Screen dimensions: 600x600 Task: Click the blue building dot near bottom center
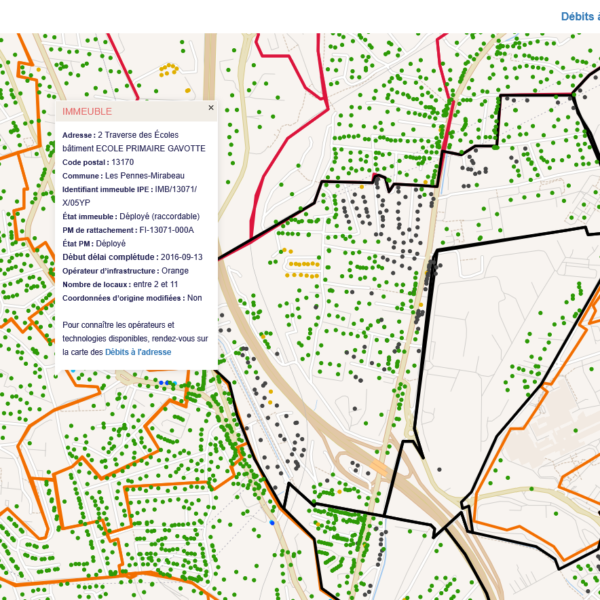[x=272, y=521]
